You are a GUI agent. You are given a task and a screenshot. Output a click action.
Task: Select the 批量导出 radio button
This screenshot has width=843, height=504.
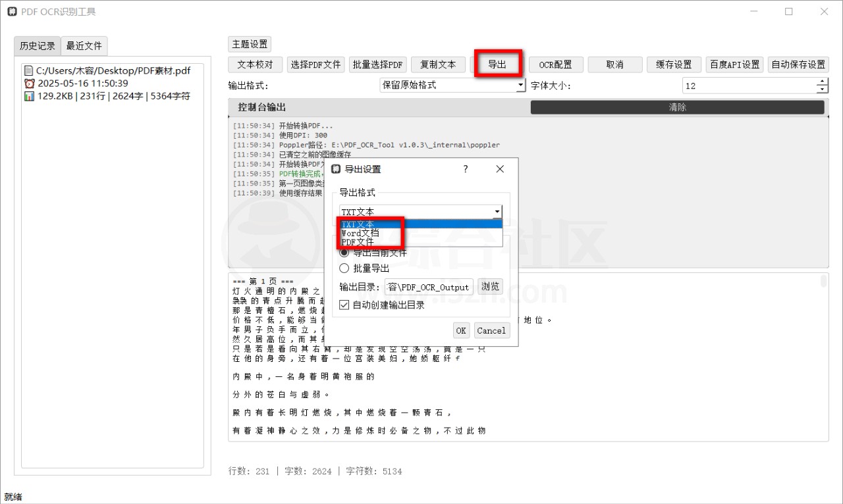364,268
